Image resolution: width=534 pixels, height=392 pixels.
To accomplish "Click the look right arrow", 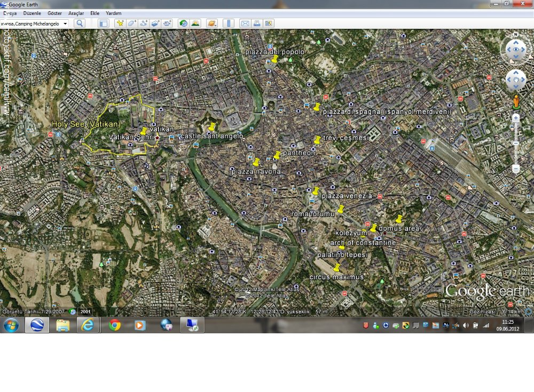I will pos(523,50).
